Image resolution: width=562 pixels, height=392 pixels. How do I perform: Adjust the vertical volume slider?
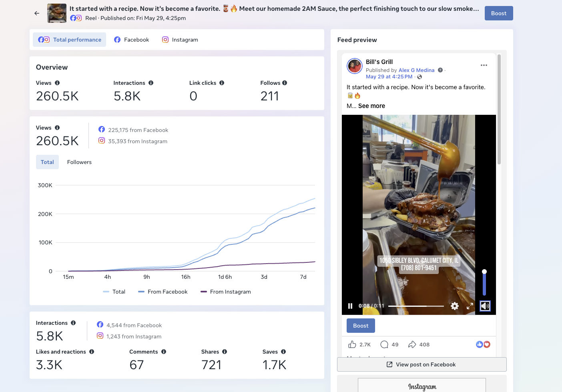[484, 283]
